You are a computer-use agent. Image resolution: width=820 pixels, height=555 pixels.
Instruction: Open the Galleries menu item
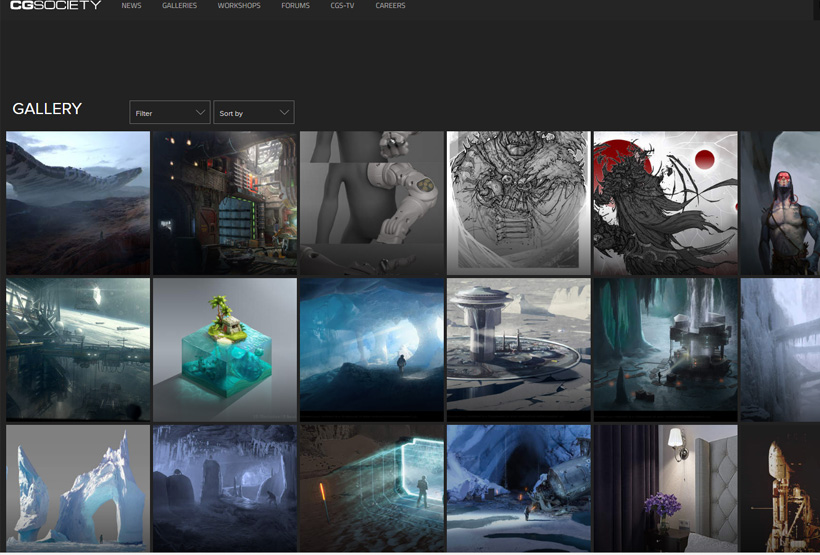[179, 6]
